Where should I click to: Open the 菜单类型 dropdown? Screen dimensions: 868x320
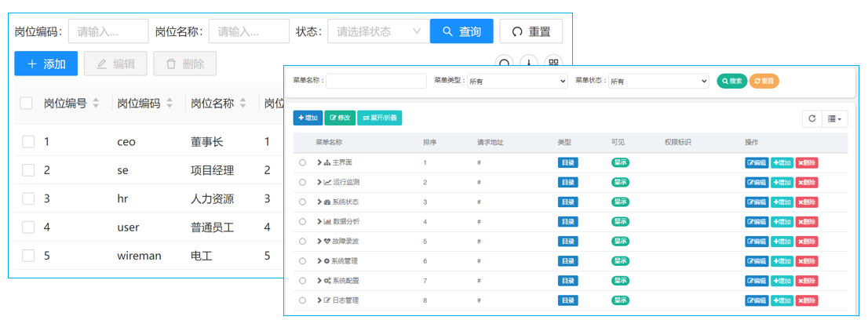click(516, 81)
